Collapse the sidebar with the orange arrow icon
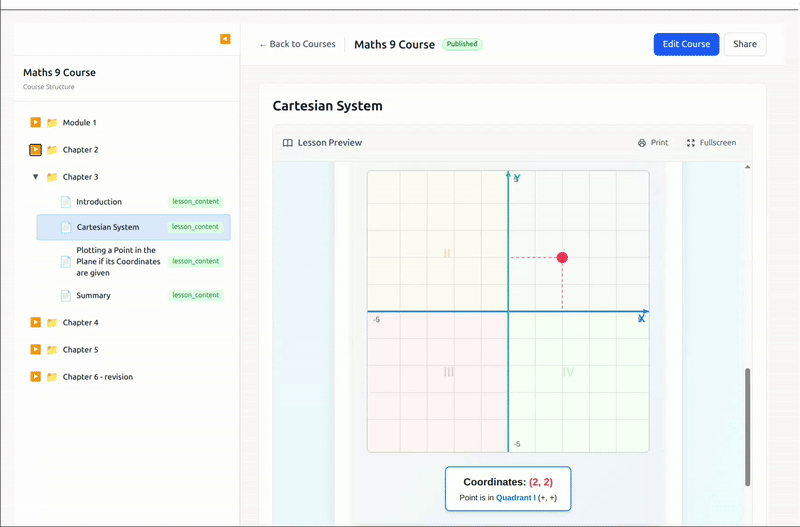 tap(225, 39)
